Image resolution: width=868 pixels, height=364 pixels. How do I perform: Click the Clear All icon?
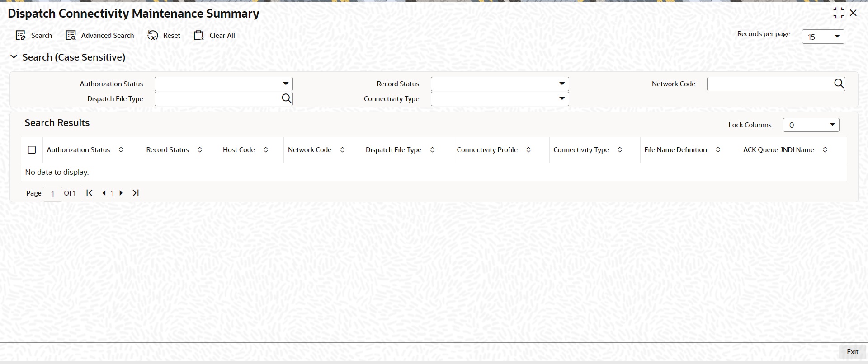[199, 36]
